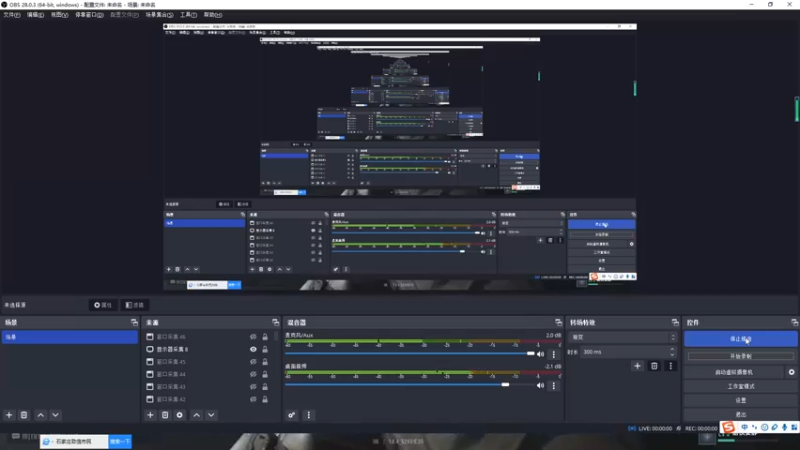Open the 视图 menu
The image size is (800, 450).
tap(59, 15)
